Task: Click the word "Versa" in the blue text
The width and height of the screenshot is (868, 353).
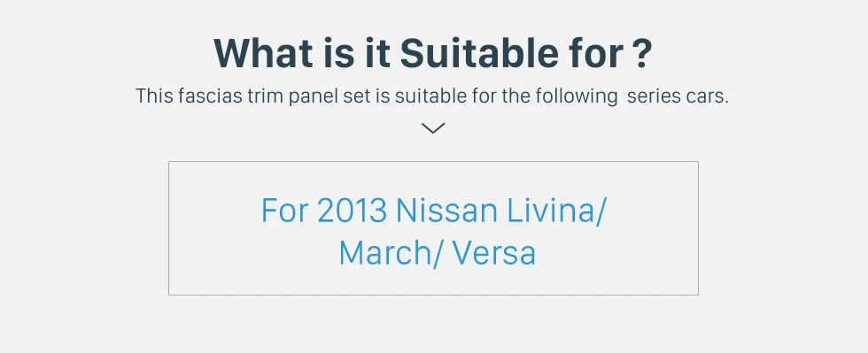Action: click(x=494, y=253)
